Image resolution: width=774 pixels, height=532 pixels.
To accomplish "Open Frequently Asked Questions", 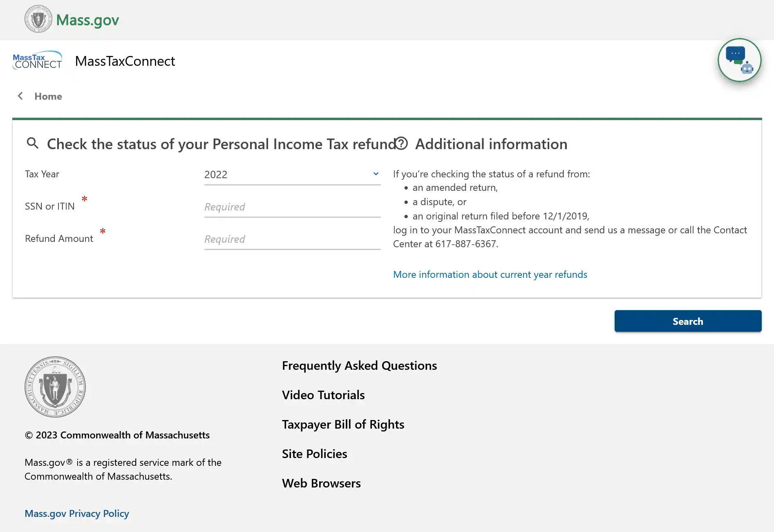I will (x=359, y=366).
